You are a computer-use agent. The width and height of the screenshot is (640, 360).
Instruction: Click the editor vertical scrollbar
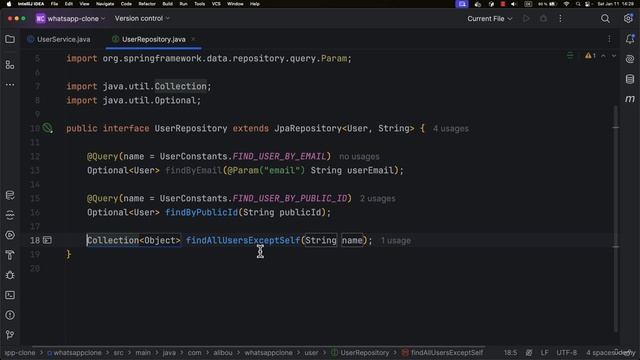coord(616,218)
